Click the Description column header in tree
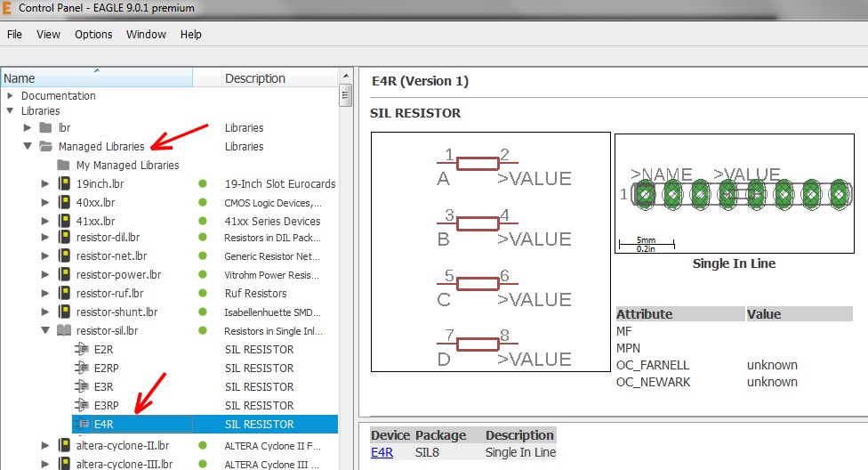Viewport: 868px width, 470px height. [279, 78]
